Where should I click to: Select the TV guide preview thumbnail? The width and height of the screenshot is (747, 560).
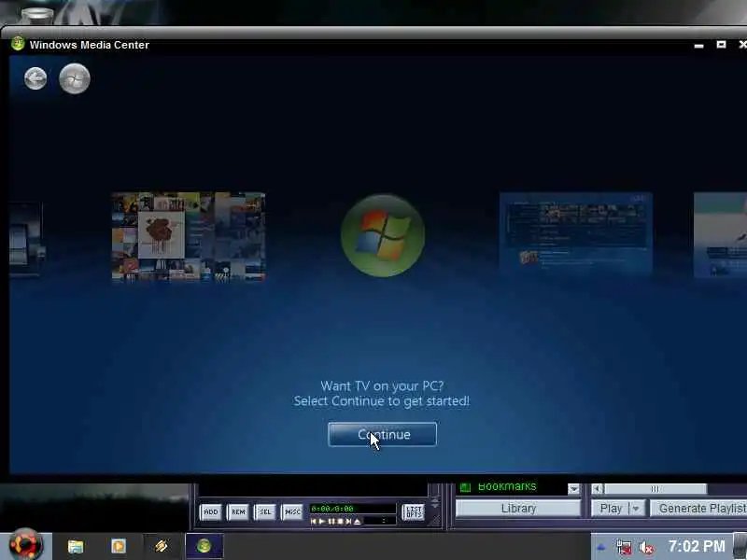(576, 234)
